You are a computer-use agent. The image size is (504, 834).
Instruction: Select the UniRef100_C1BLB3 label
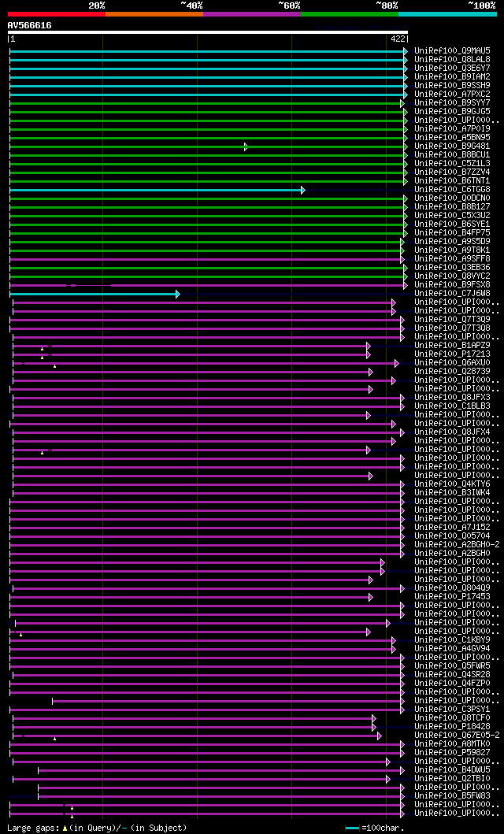pos(453,407)
